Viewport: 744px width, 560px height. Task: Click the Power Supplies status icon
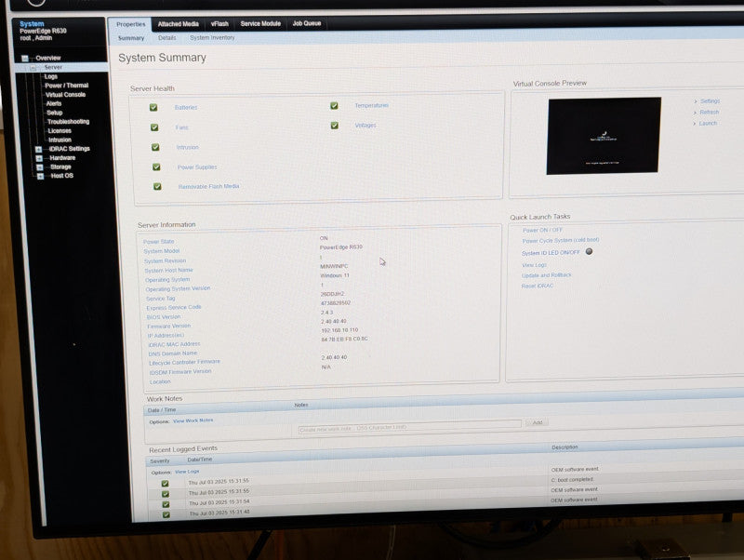156,167
